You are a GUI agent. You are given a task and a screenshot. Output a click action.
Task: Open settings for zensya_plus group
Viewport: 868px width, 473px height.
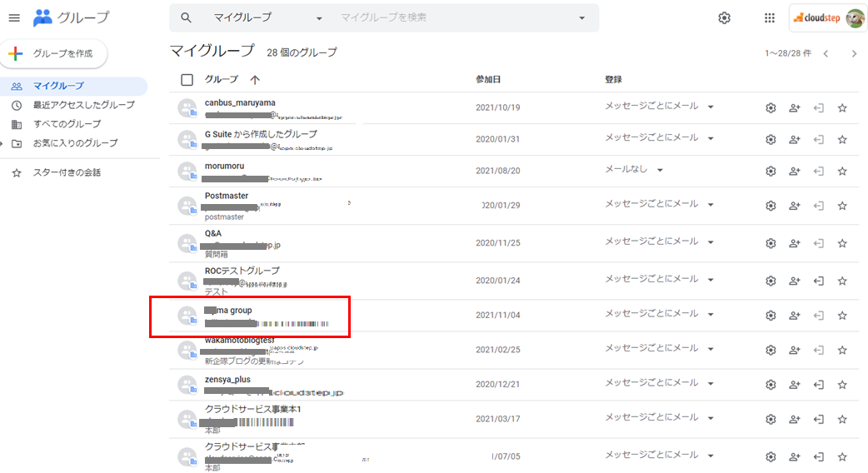tap(771, 385)
